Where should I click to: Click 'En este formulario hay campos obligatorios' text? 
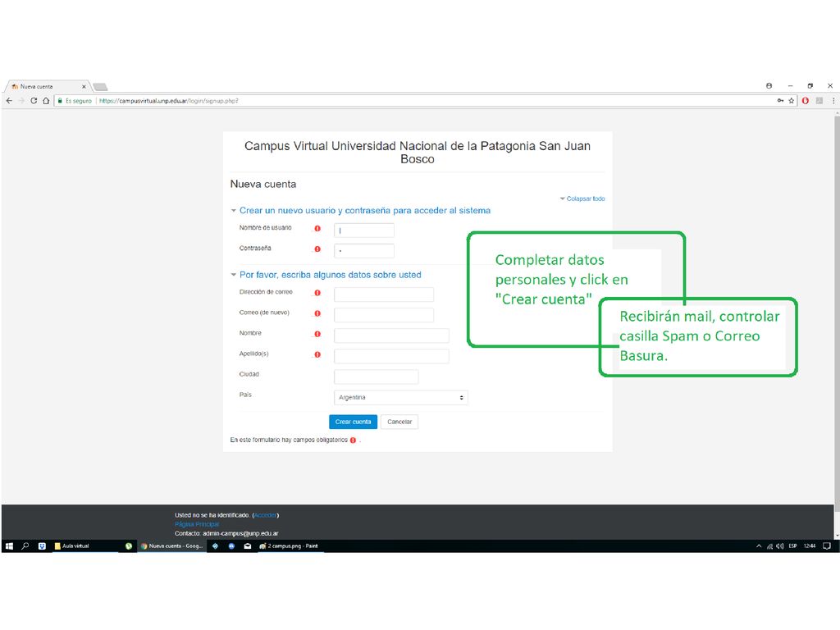click(289, 441)
